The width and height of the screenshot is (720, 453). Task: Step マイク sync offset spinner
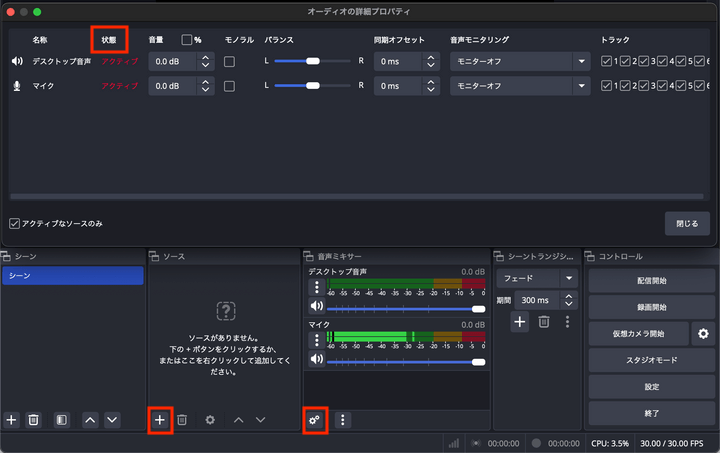430,86
